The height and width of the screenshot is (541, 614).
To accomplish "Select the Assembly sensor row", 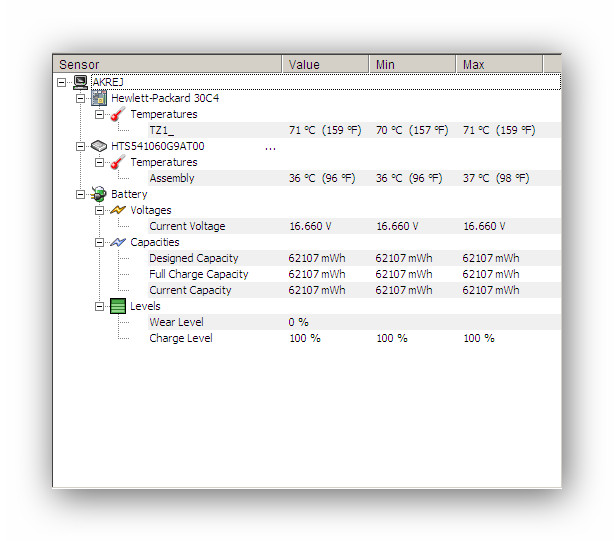I will click(x=354, y=178).
